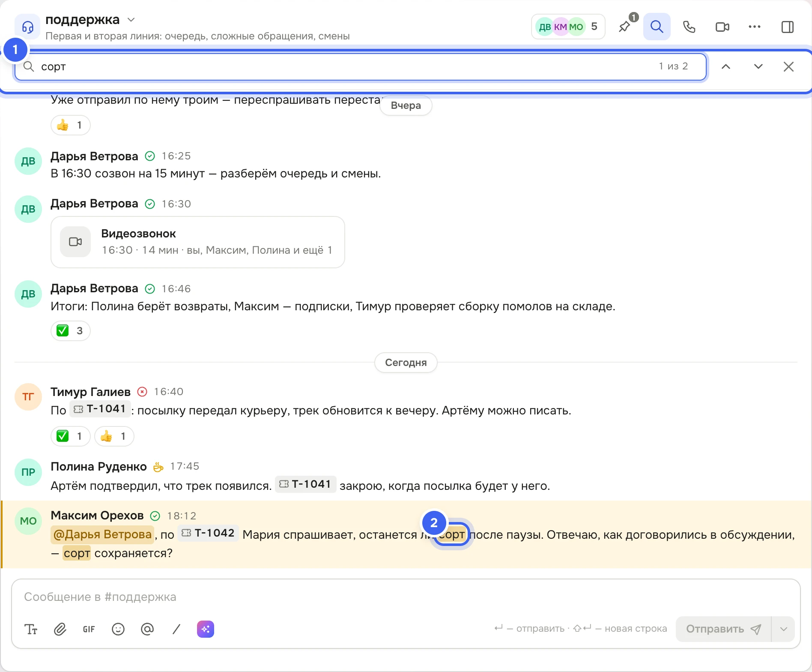
Task: Close the search bar
Action: point(788,66)
